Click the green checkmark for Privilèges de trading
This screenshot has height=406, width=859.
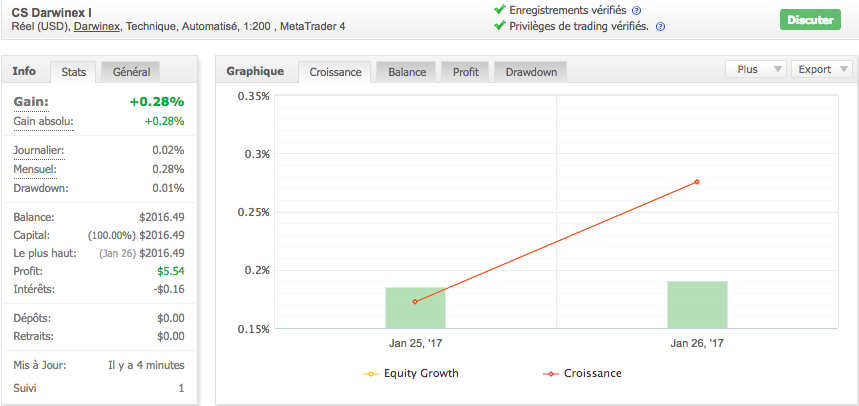[x=500, y=26]
